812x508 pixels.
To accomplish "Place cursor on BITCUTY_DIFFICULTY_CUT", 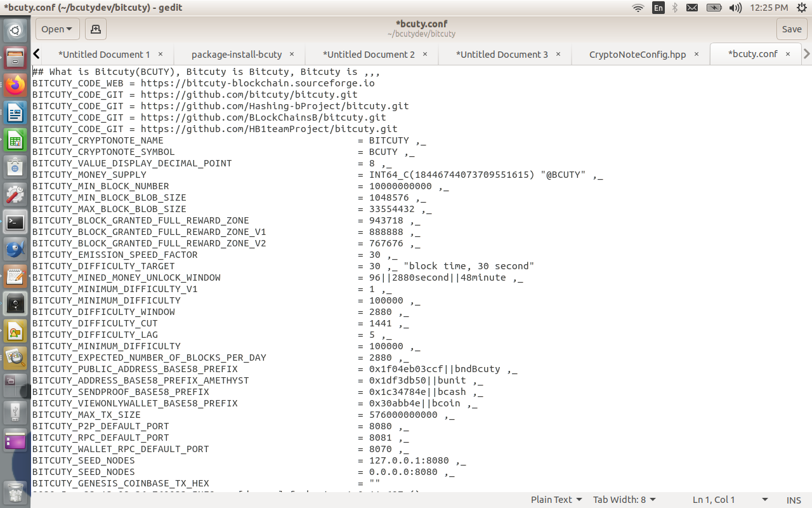I will point(95,323).
